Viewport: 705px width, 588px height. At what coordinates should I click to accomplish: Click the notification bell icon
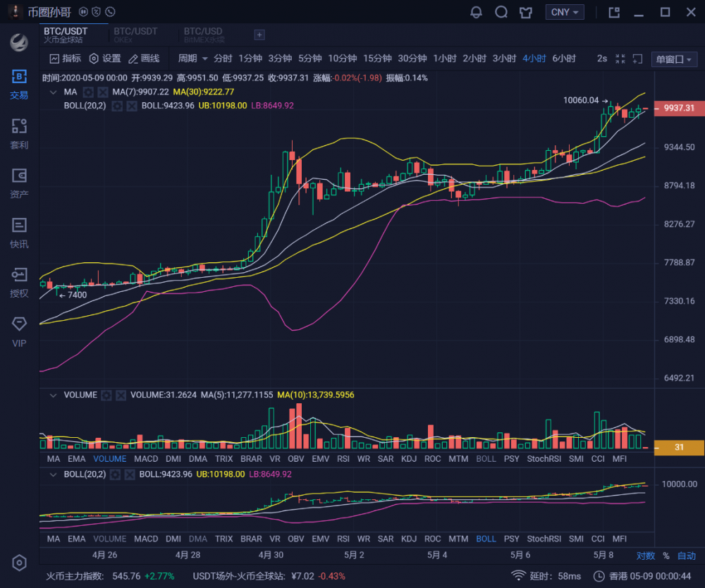pos(477,12)
